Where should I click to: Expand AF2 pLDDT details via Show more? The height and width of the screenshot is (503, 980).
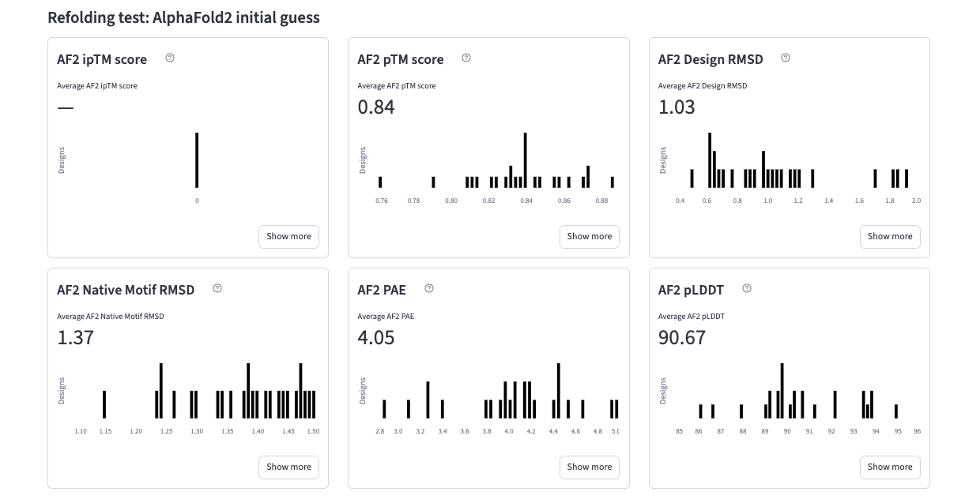[x=889, y=467]
